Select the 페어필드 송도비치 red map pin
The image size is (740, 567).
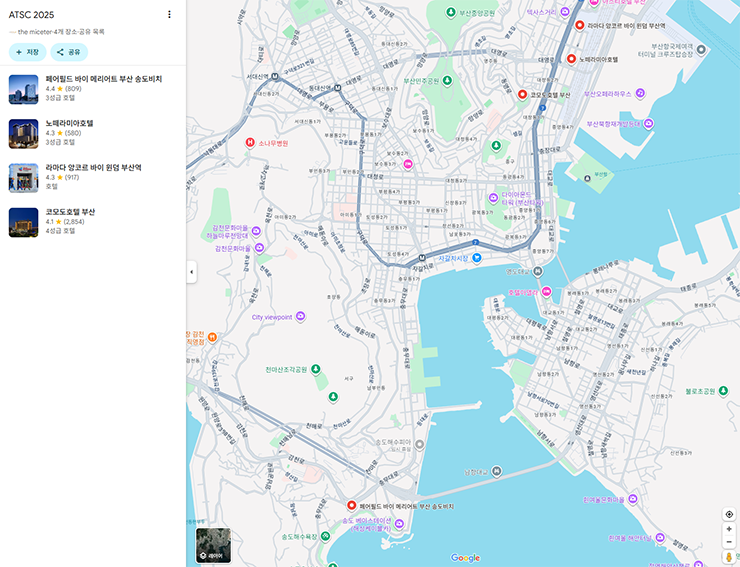point(351,507)
